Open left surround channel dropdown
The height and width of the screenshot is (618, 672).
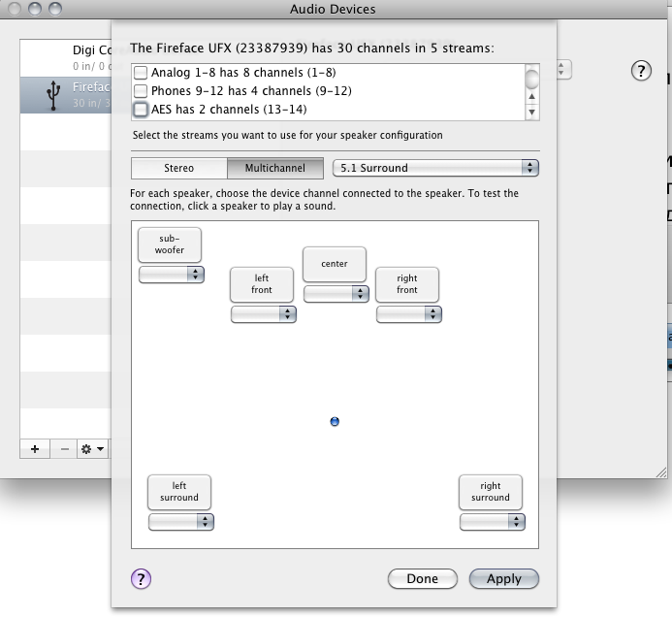pos(181,522)
